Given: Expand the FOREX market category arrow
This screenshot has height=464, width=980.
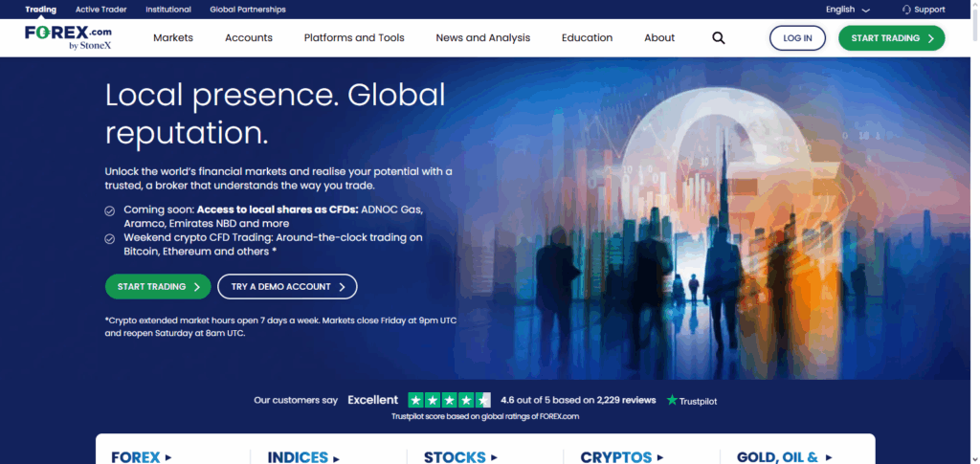Looking at the screenshot, I should click(168, 457).
